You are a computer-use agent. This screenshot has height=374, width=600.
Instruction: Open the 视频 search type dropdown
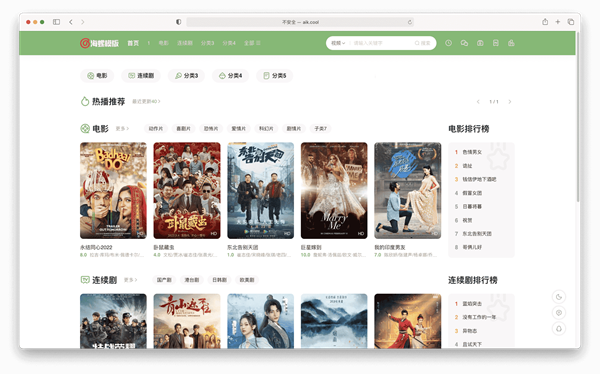[x=338, y=43]
